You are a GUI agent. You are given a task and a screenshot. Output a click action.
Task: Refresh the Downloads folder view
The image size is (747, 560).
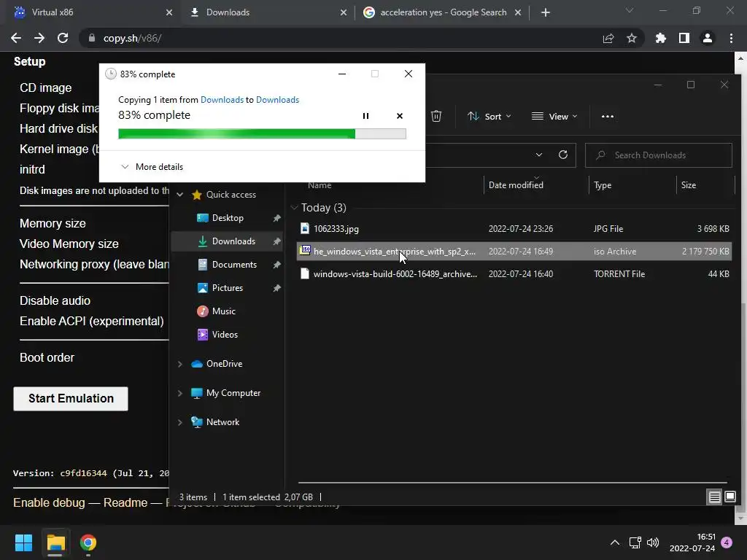pos(562,155)
